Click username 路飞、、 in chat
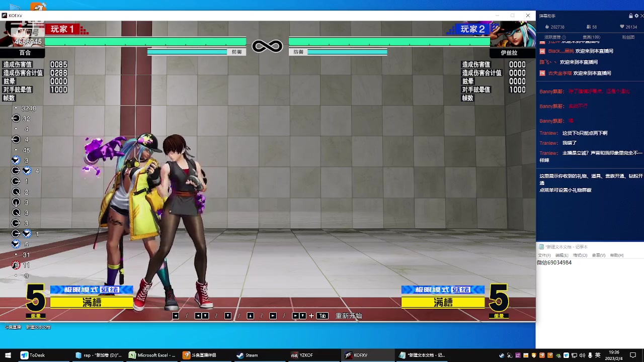This screenshot has width=644, height=362. click(x=548, y=62)
